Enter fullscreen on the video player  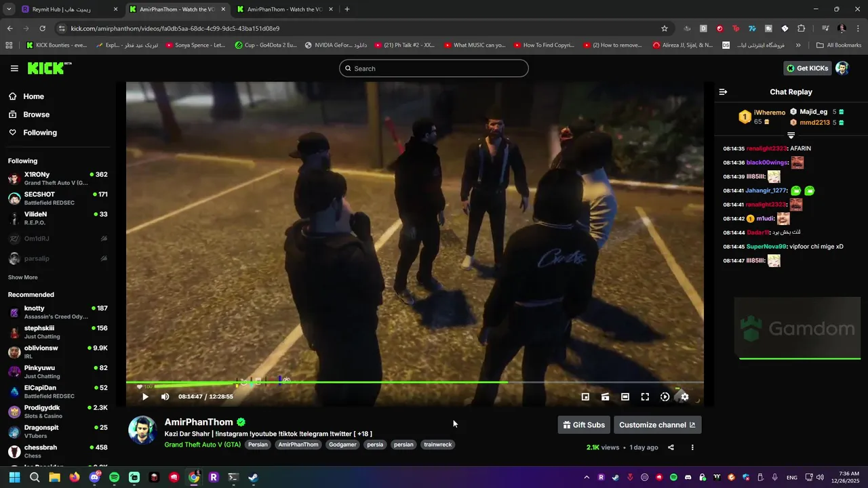coord(645,396)
